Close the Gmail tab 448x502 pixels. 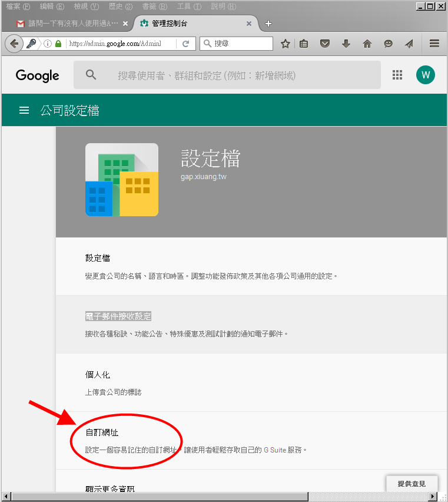(x=125, y=24)
